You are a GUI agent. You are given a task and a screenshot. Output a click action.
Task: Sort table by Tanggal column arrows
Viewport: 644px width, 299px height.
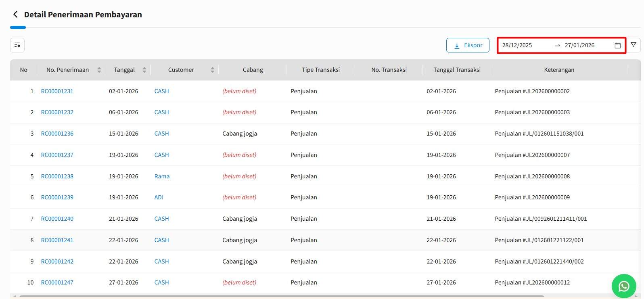[144, 70]
